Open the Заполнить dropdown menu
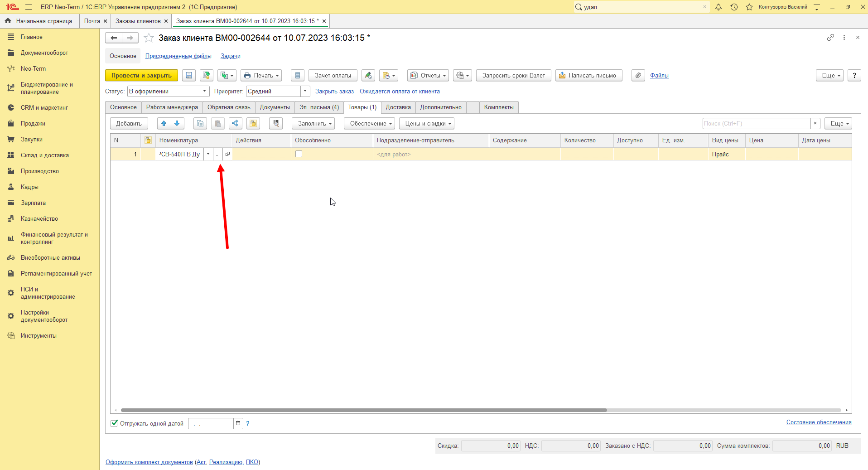The height and width of the screenshot is (470, 868). 313,123
